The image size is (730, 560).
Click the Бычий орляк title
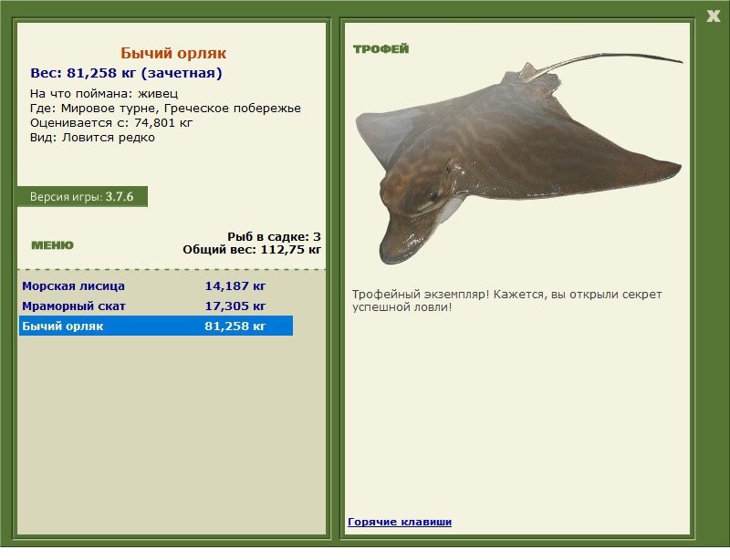173,53
